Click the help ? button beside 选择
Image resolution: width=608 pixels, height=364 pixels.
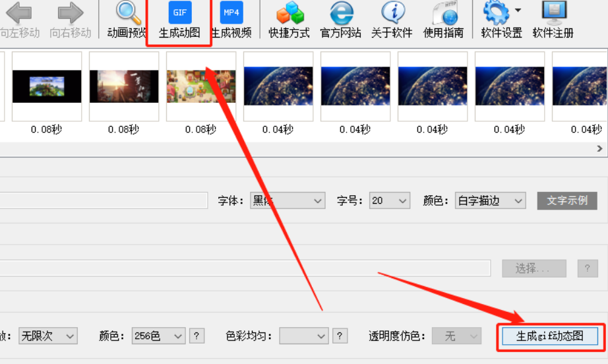(588, 268)
